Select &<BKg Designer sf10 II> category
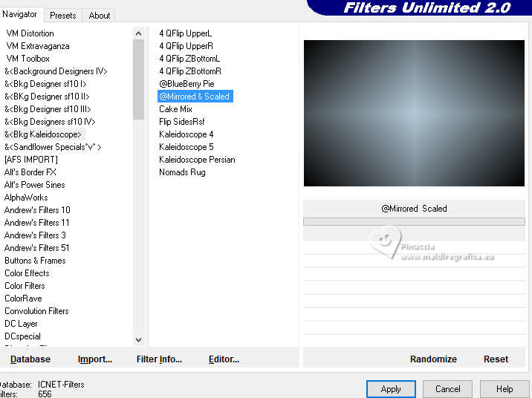This screenshot has height=398, width=532. [x=47, y=97]
